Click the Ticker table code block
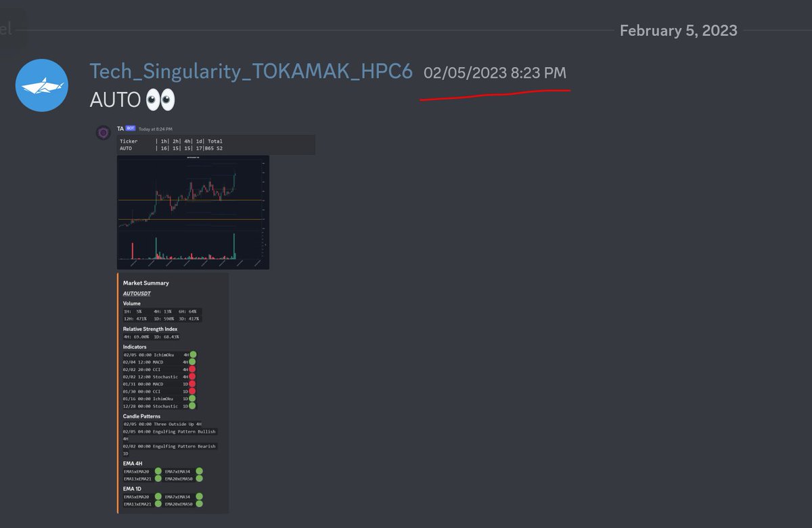This screenshot has width=812, height=528. pyautogui.click(x=216, y=144)
